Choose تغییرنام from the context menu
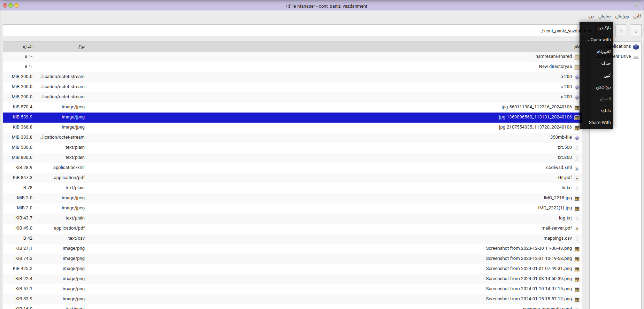Image resolution: width=644 pixels, height=309 pixels. 596,52
